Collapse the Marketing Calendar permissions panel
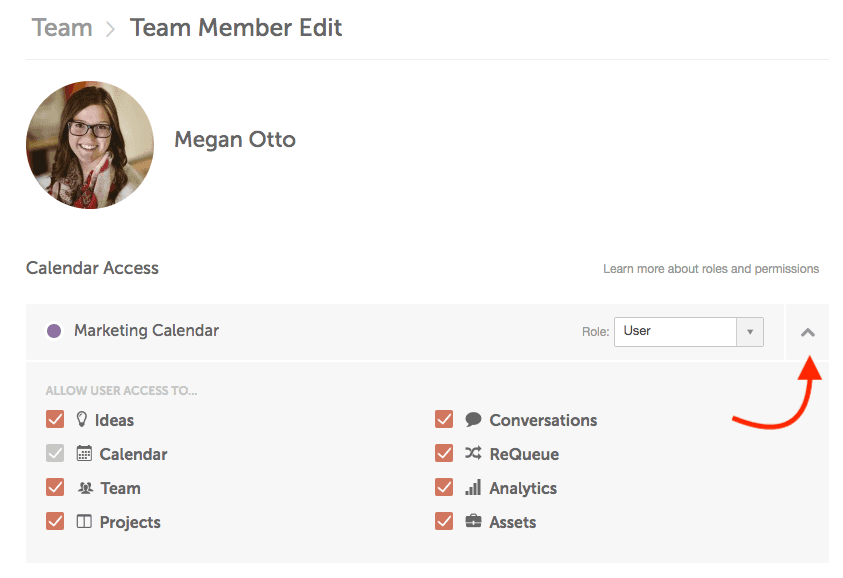Screen dimensions: 843x578 (808, 332)
